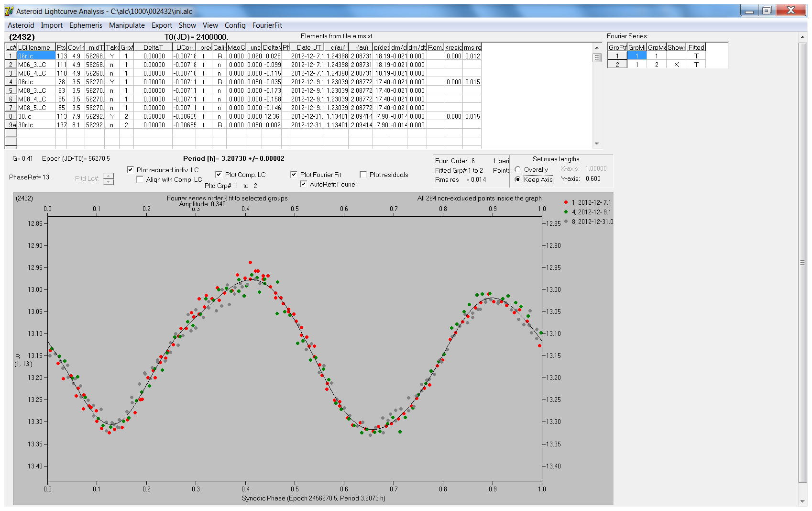Image resolution: width=812 pixels, height=511 pixels.
Task: Click the LCfilename column header
Action: pyautogui.click(x=36, y=47)
